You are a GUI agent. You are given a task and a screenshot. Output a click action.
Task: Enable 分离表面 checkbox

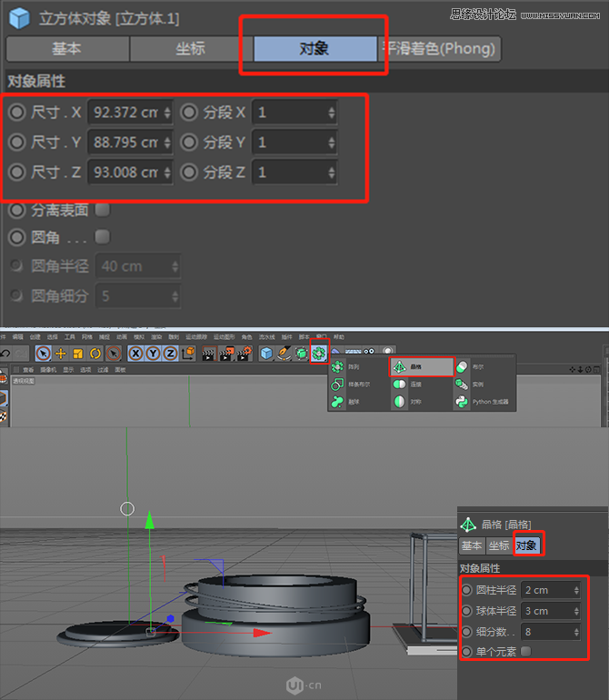pyautogui.click(x=103, y=210)
